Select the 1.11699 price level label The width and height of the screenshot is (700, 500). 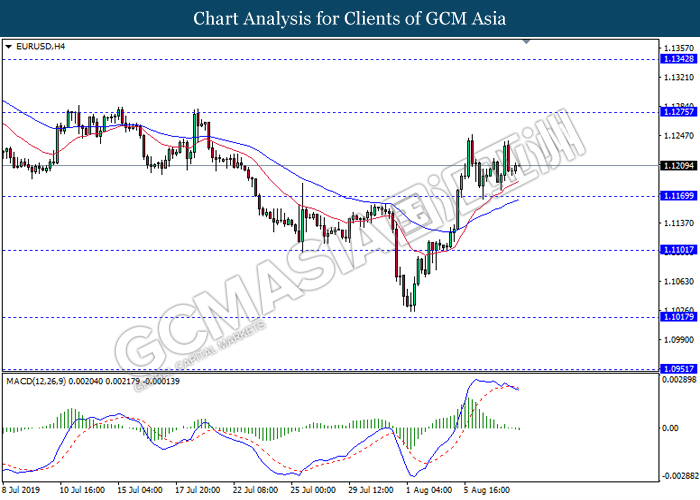[679, 196]
